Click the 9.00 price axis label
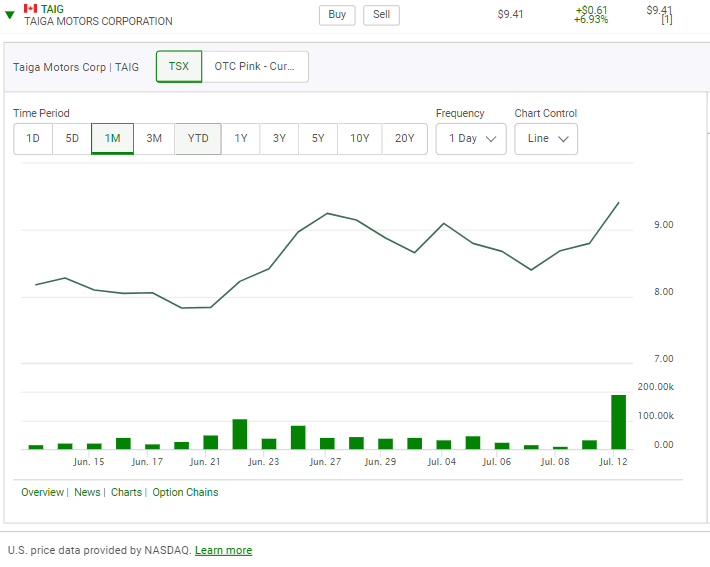Screen dimensions: 710x567 point(663,225)
